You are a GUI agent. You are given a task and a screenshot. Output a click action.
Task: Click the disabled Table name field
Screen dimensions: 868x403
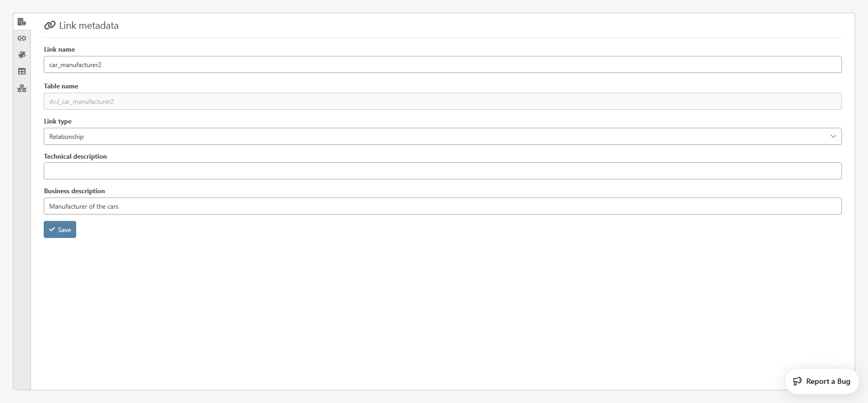(442, 101)
